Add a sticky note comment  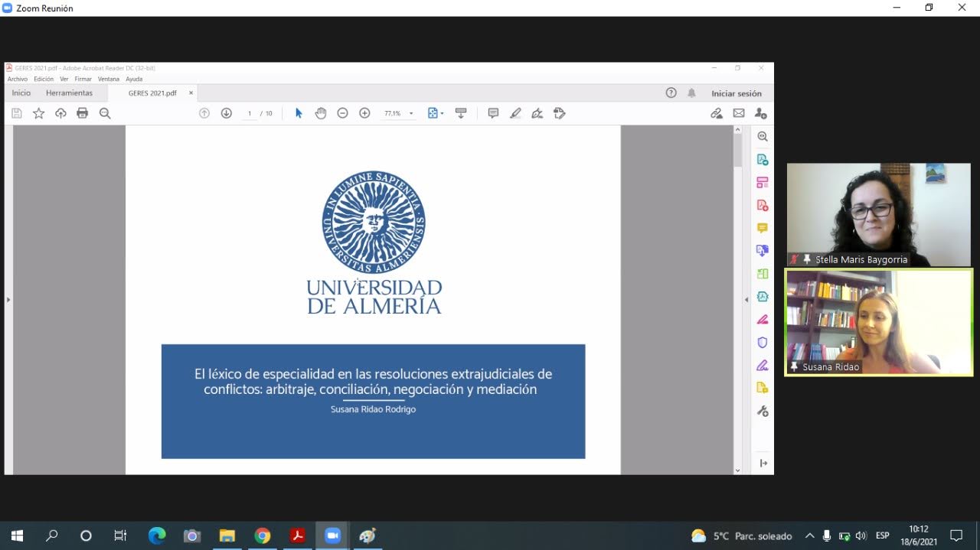(493, 113)
